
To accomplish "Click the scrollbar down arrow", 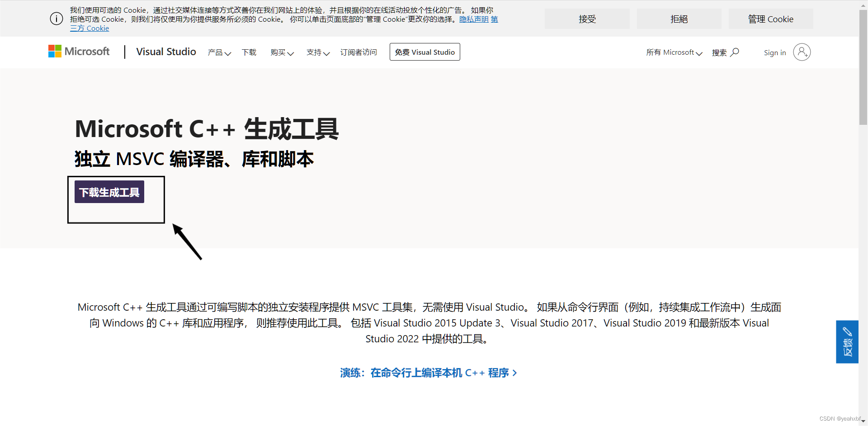I will [863, 421].
